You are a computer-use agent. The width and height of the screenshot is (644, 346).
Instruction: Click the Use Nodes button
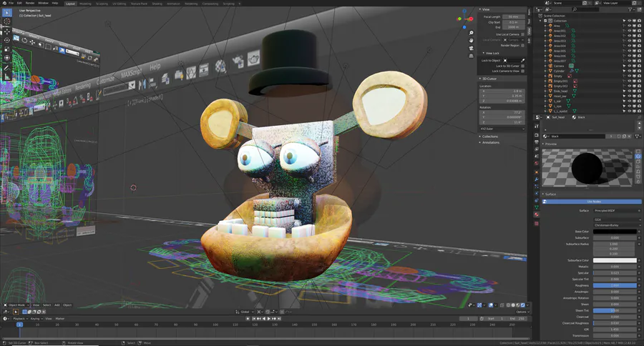(592, 202)
